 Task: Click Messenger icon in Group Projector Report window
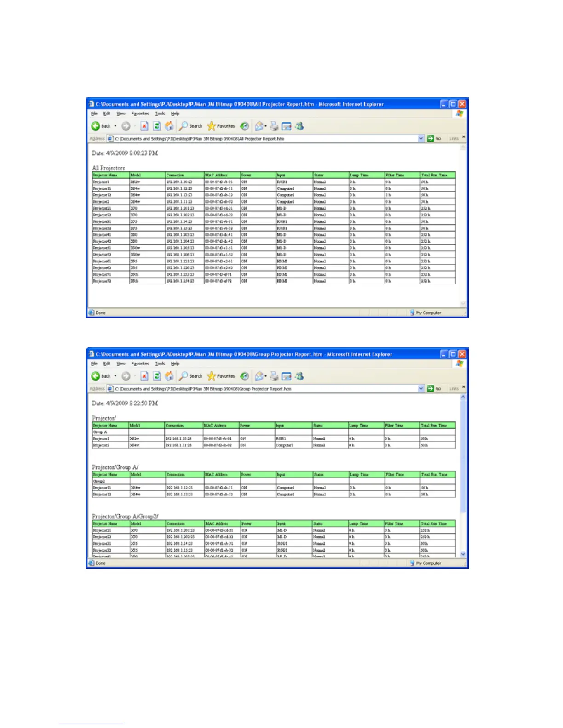(299, 376)
